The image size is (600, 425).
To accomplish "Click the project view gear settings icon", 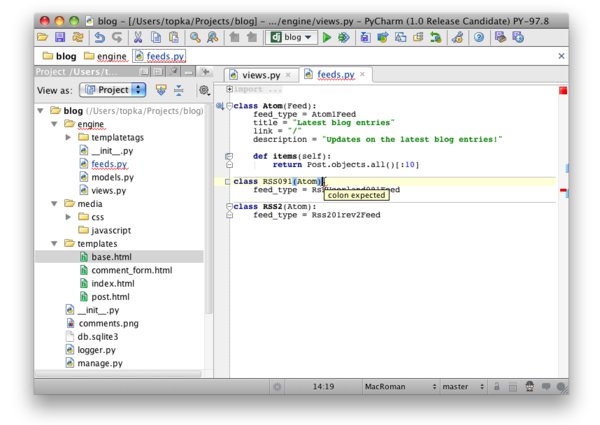I will pyautogui.click(x=204, y=90).
